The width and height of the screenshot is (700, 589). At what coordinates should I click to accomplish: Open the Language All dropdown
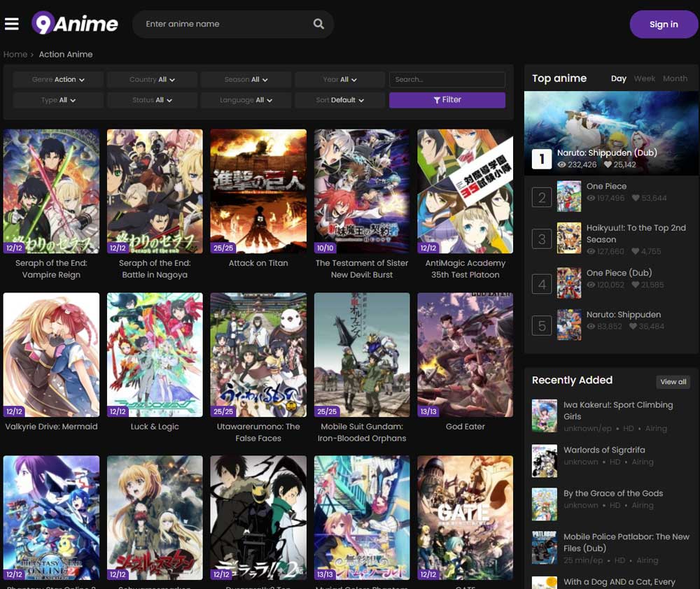click(246, 100)
